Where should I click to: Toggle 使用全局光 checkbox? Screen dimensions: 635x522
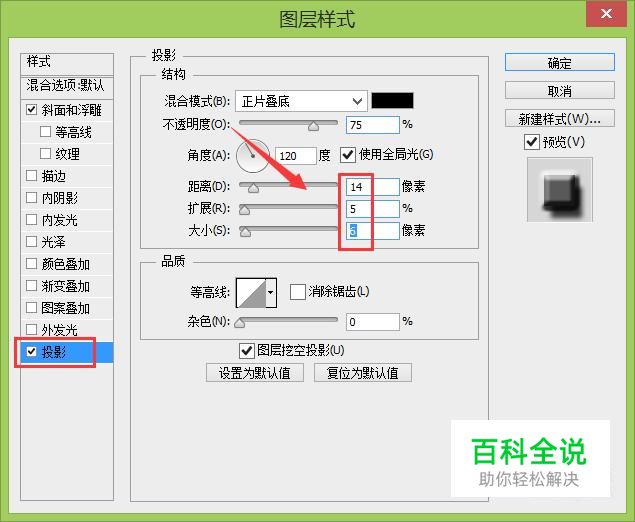coord(347,155)
